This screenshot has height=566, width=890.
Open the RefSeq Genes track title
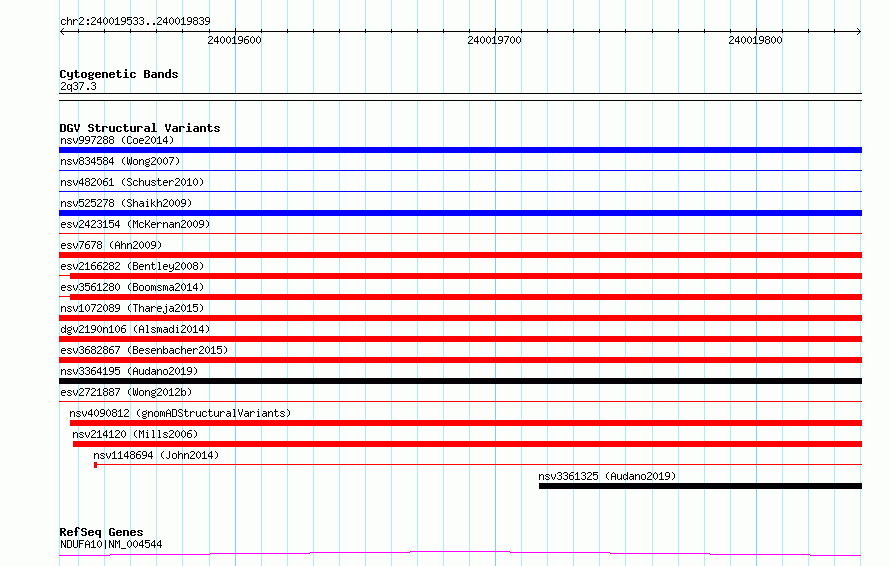click(x=101, y=532)
